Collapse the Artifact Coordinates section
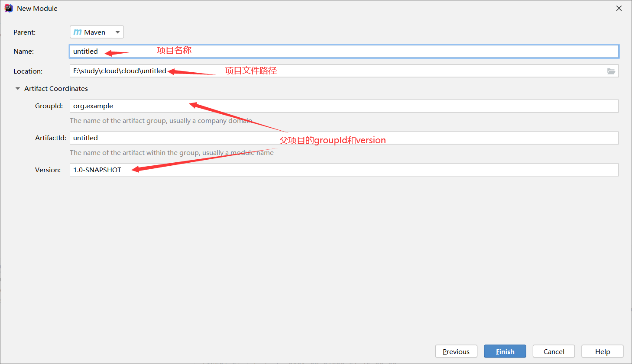This screenshot has height=364, width=632. (x=18, y=88)
